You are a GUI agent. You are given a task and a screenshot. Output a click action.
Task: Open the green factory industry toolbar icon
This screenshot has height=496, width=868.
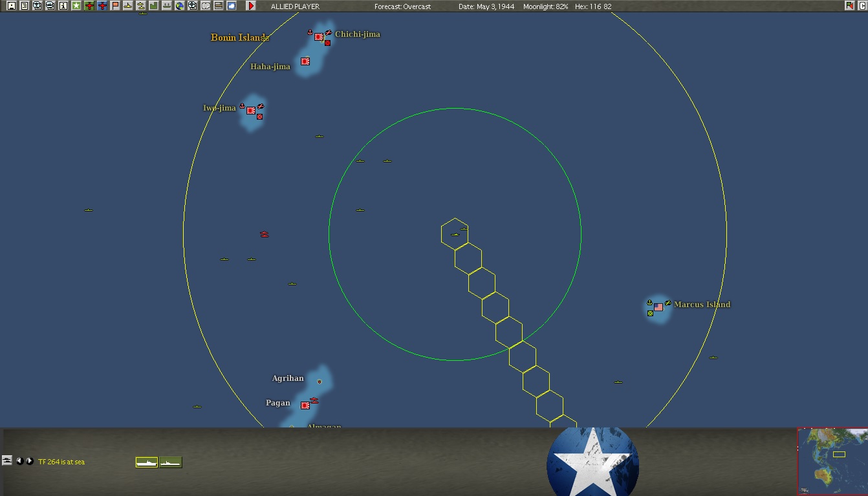pos(154,6)
